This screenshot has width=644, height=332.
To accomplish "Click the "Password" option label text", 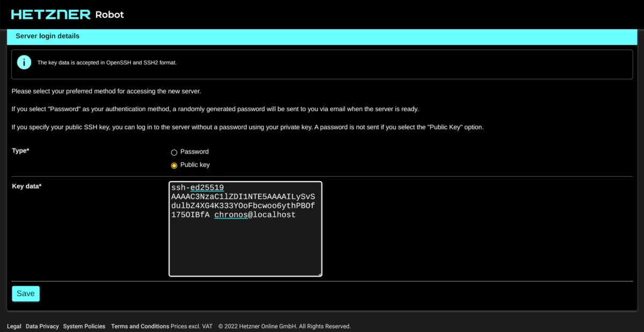I will coord(194,152).
